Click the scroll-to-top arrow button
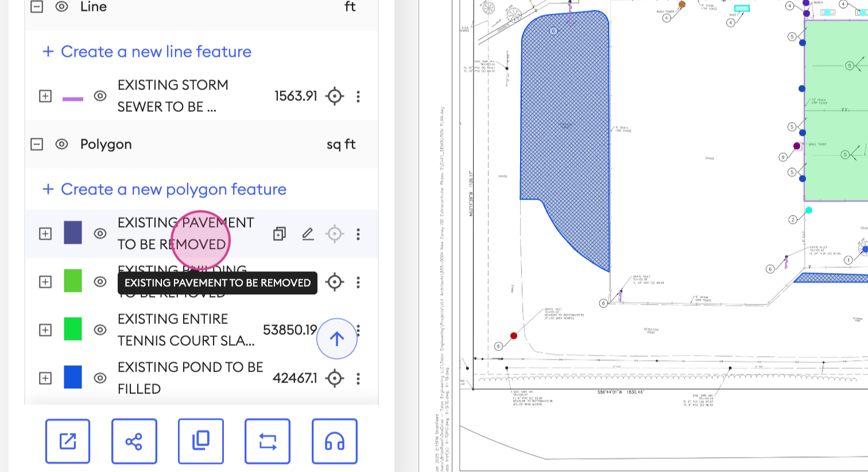 [x=337, y=338]
